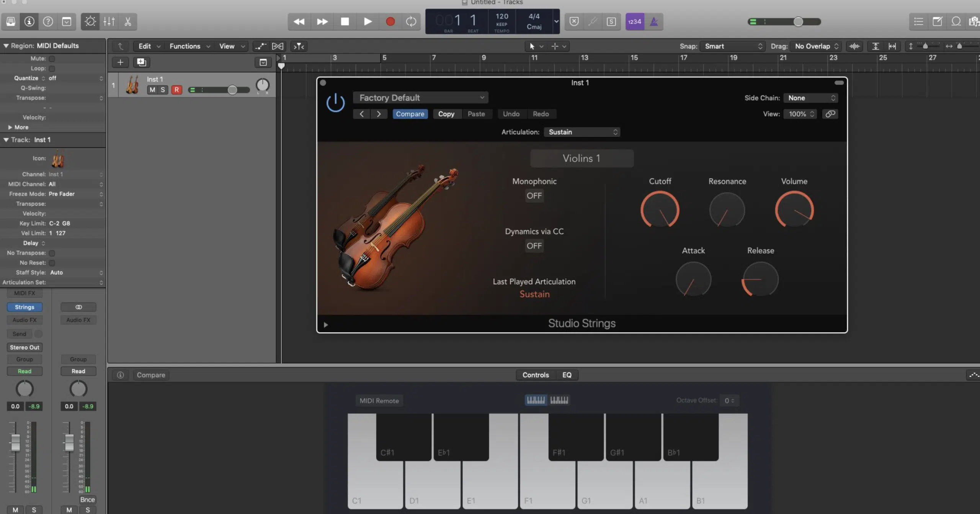Click the Record button to arm recording
The image size is (980, 514).
pyautogui.click(x=390, y=21)
